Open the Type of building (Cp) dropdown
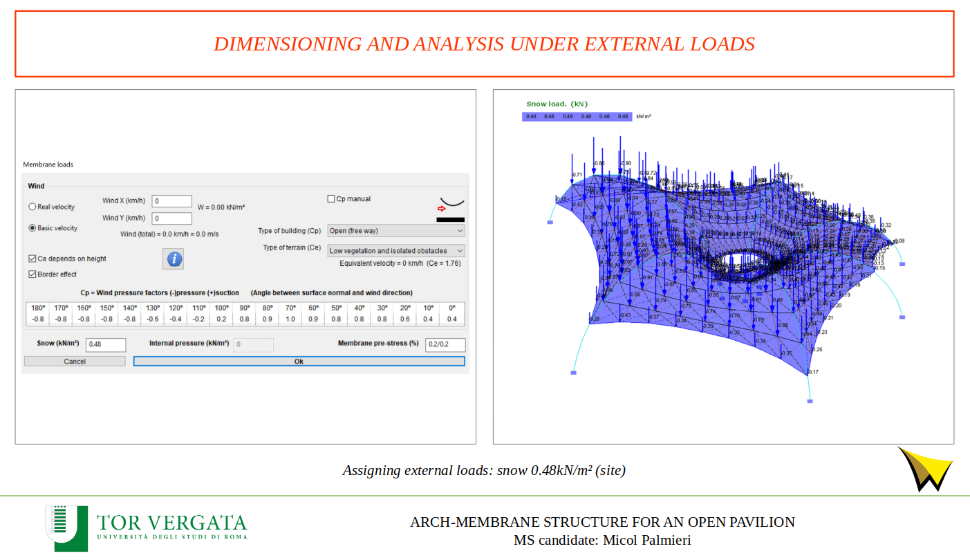 click(395, 231)
